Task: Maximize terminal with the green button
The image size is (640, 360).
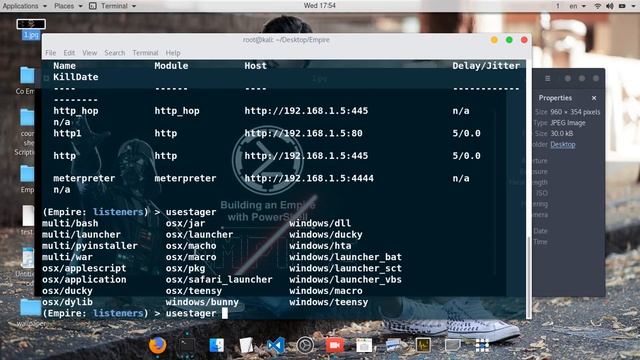Action: point(509,40)
